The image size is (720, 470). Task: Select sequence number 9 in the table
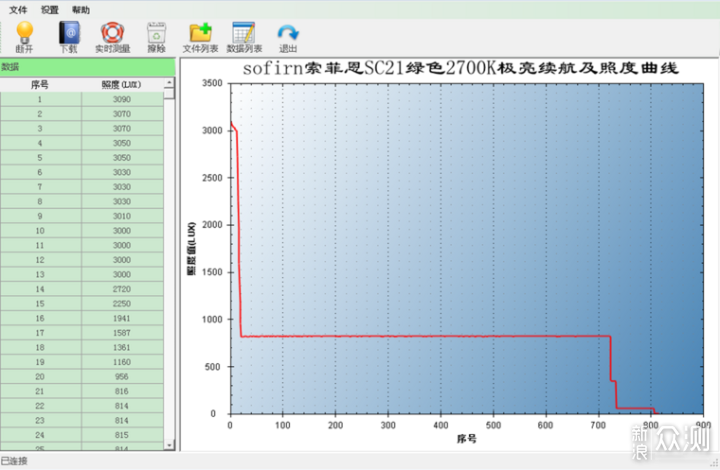(40, 216)
